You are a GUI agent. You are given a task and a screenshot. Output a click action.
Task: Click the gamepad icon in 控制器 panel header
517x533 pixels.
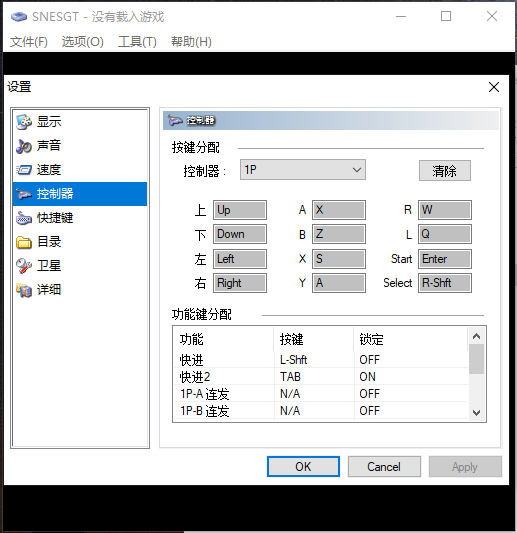tap(175, 120)
